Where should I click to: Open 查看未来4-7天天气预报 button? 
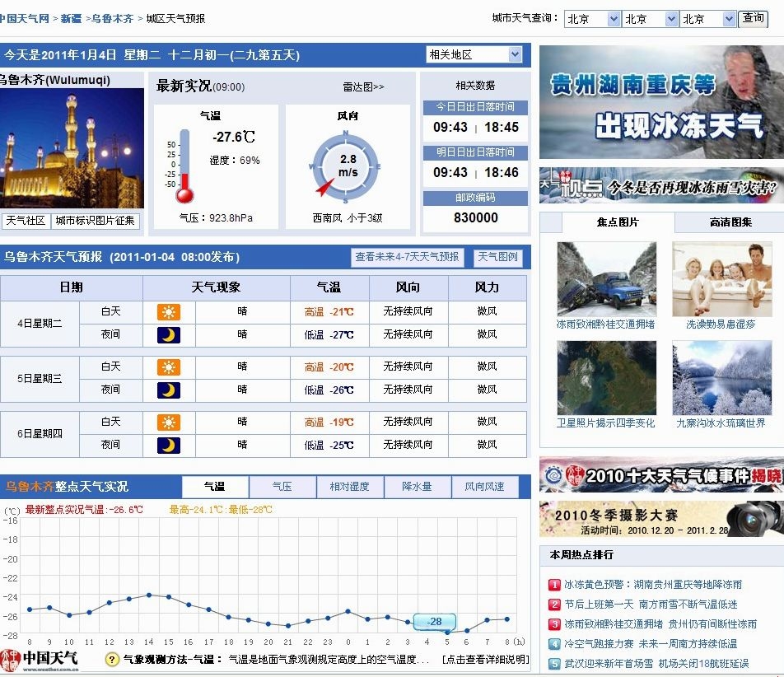click(x=407, y=257)
